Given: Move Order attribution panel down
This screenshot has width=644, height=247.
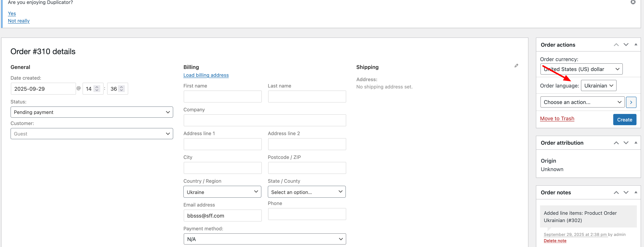Looking at the screenshot, I should coord(626,143).
